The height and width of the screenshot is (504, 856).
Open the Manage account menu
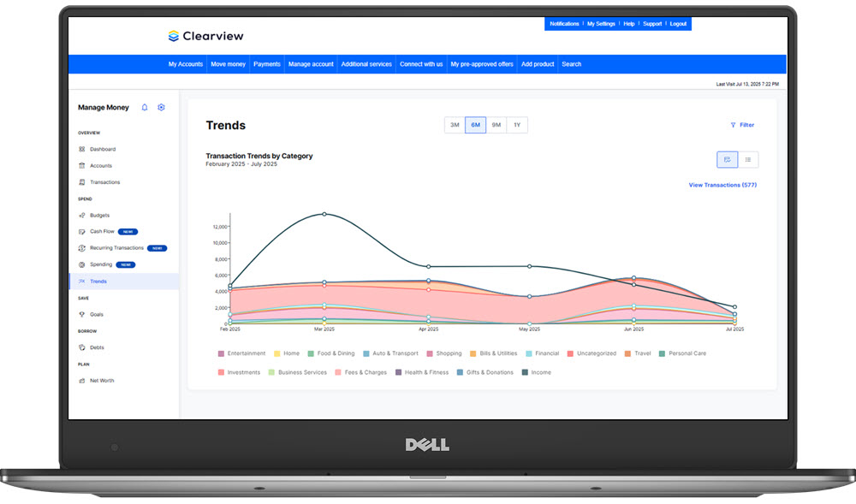(x=311, y=64)
